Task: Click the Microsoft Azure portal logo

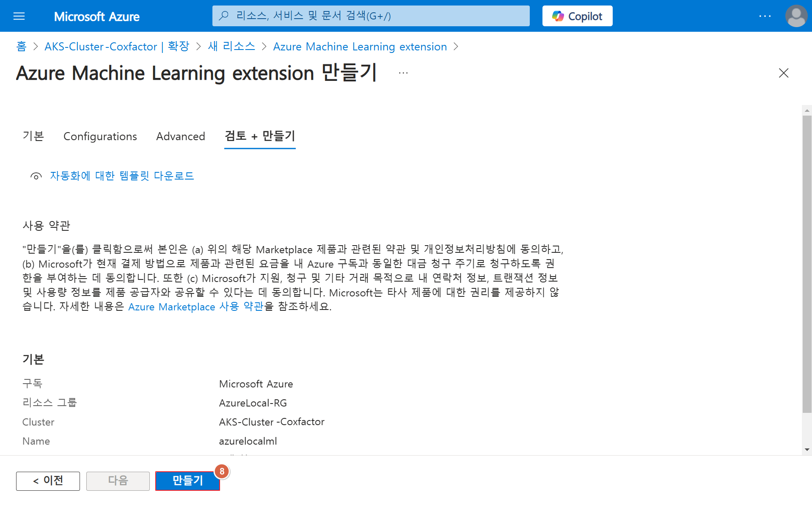Action: pyautogui.click(x=97, y=17)
